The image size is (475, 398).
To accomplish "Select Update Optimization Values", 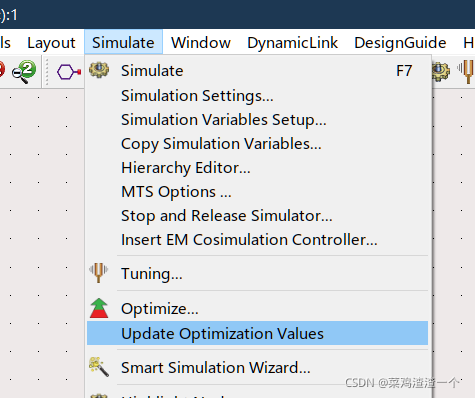I will [x=257, y=333].
